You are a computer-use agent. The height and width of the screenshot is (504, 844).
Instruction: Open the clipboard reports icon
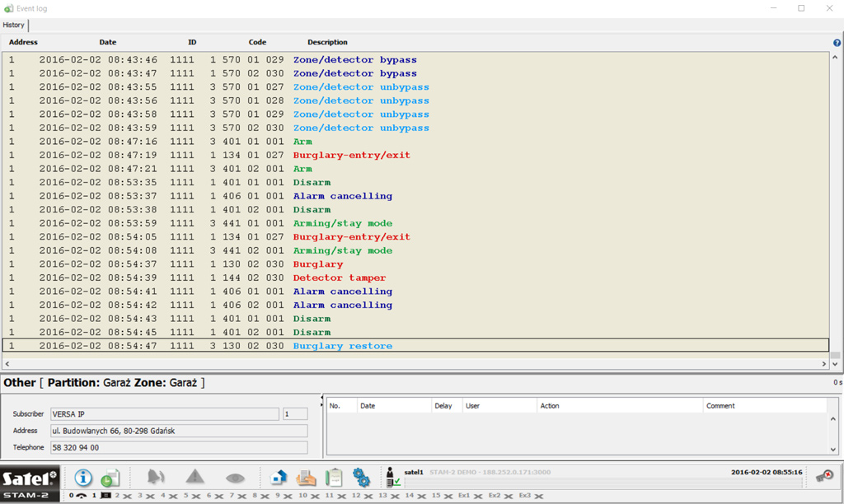(334, 477)
